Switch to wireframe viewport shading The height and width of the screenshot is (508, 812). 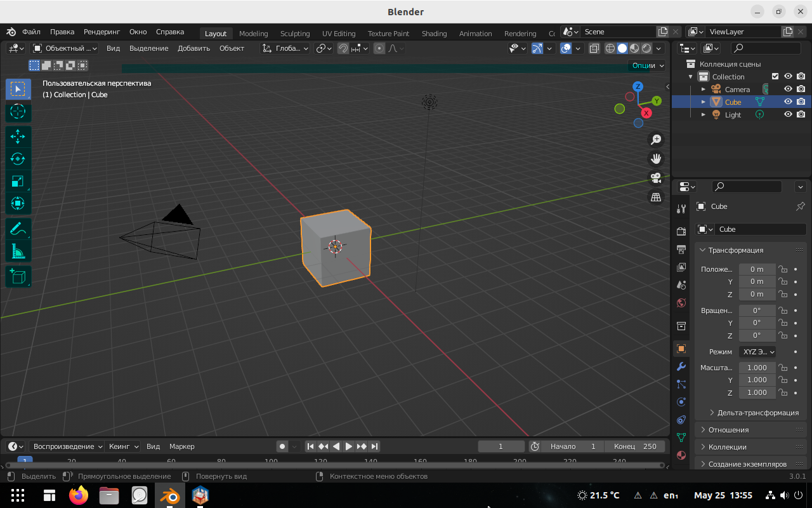tap(610, 48)
